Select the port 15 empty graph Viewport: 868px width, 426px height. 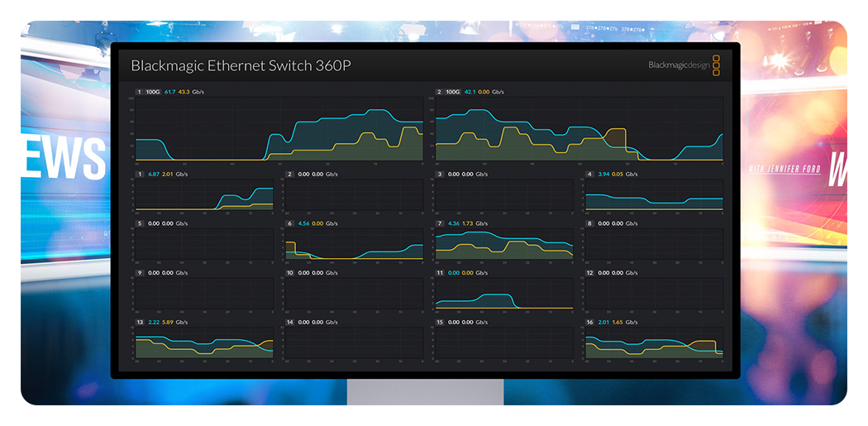(x=504, y=342)
